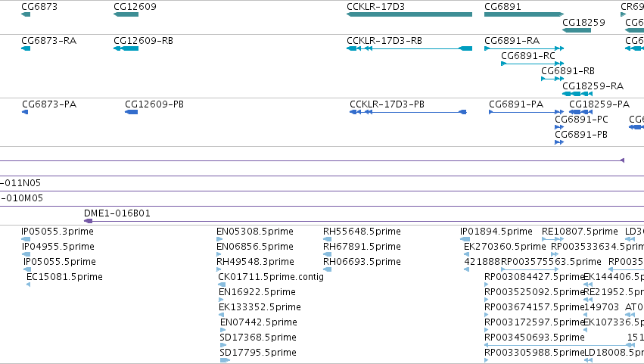Click transcript label CG18259-RA
The height and width of the screenshot is (364, 644).
point(593,86)
